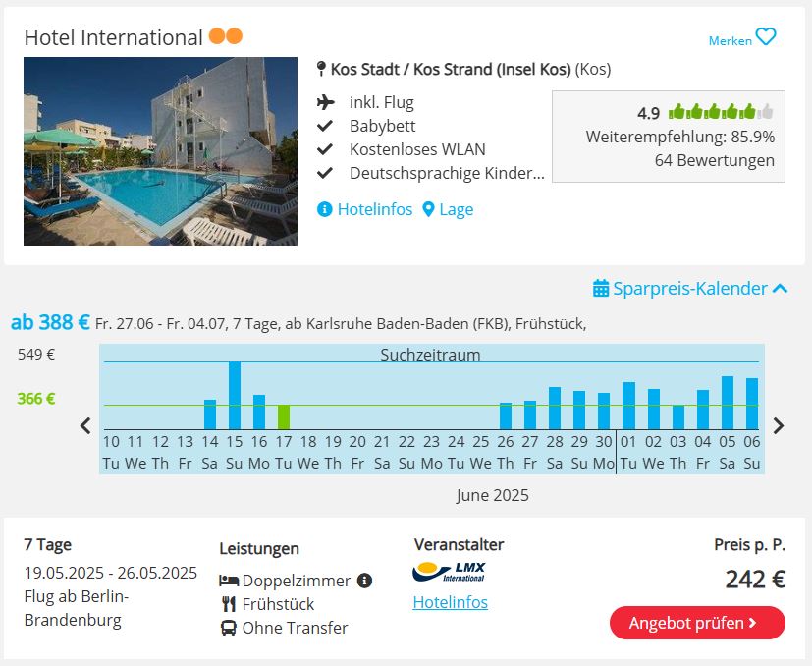
Task: Click the thumbs-up rating icons
Action: coord(722,111)
